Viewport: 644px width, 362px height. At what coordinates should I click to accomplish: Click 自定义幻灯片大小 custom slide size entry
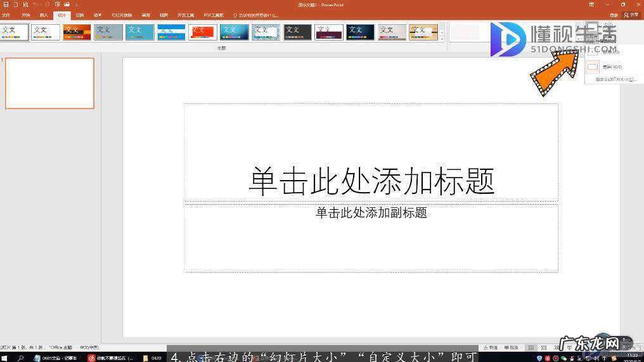(615, 79)
